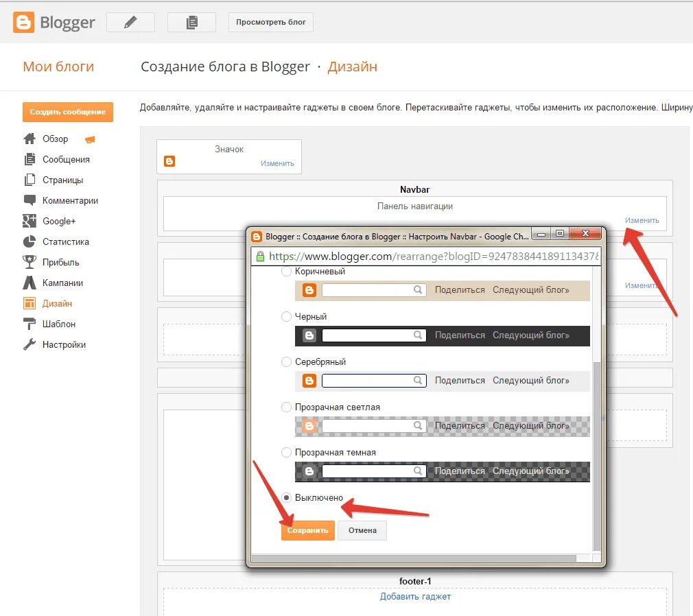Select Черный navbar radio option

[x=286, y=316]
